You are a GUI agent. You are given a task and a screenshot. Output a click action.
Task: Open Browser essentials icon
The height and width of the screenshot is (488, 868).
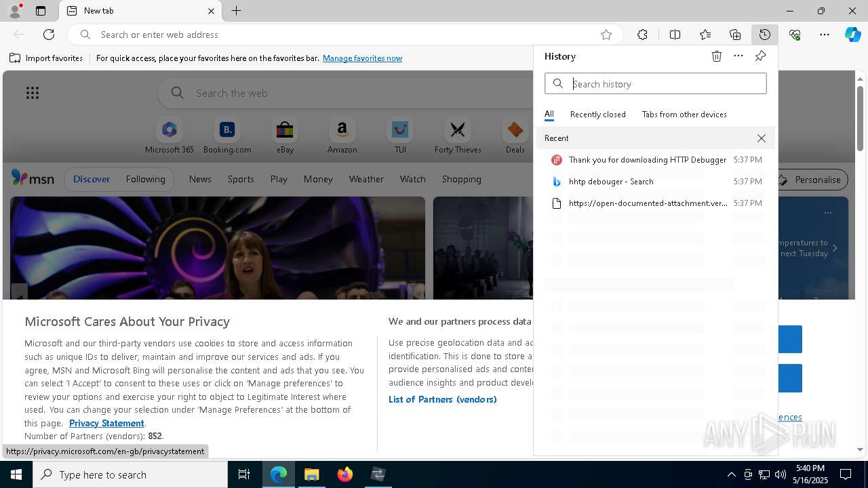pos(795,35)
